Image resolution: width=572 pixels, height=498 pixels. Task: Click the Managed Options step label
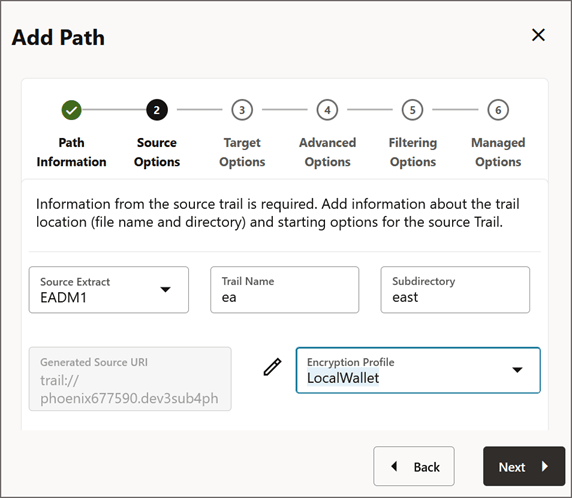coord(498,152)
